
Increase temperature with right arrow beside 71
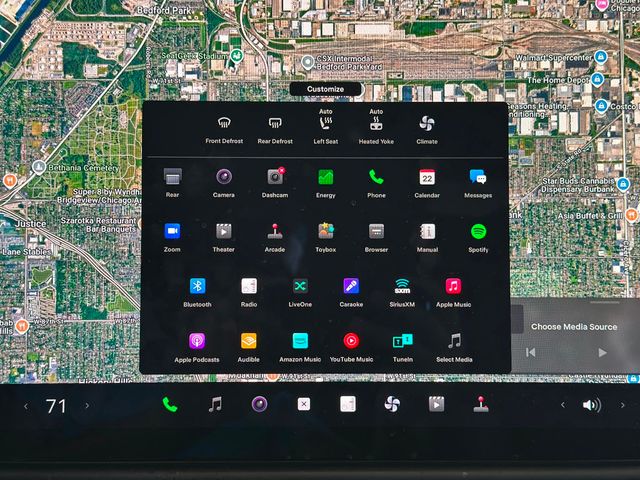click(x=87, y=405)
